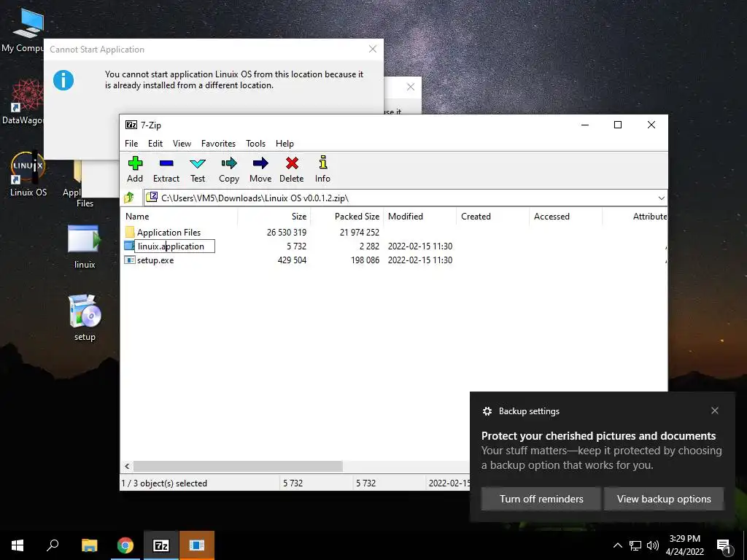Select Linuix OS desktop shortcut
747x560 pixels.
click(x=28, y=174)
